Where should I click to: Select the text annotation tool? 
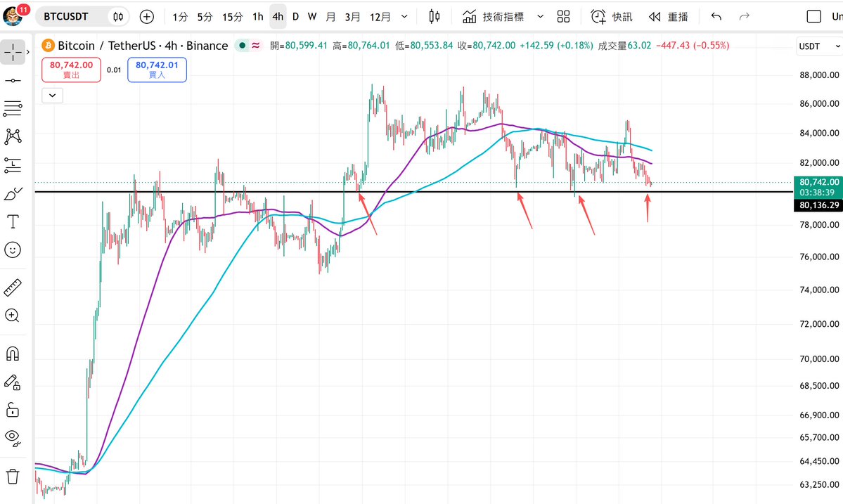coord(13,221)
